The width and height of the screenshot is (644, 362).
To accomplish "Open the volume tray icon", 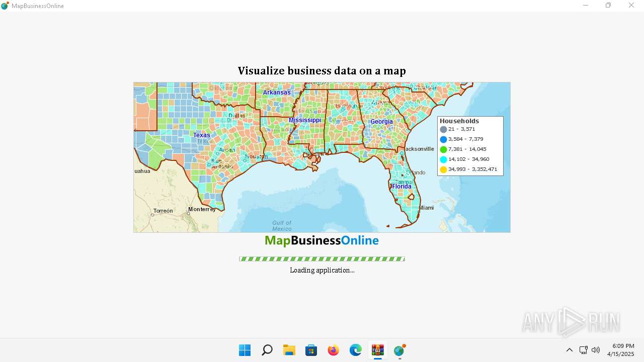I will pos(596,350).
